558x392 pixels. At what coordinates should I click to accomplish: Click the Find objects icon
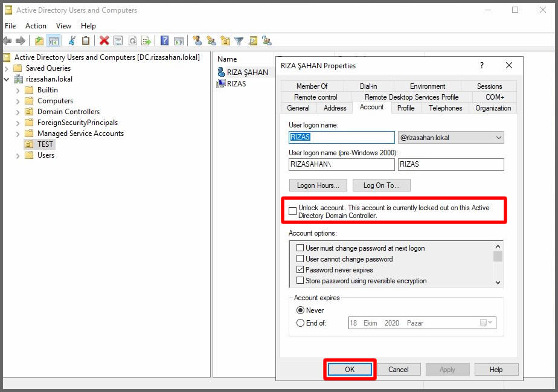[x=253, y=41]
